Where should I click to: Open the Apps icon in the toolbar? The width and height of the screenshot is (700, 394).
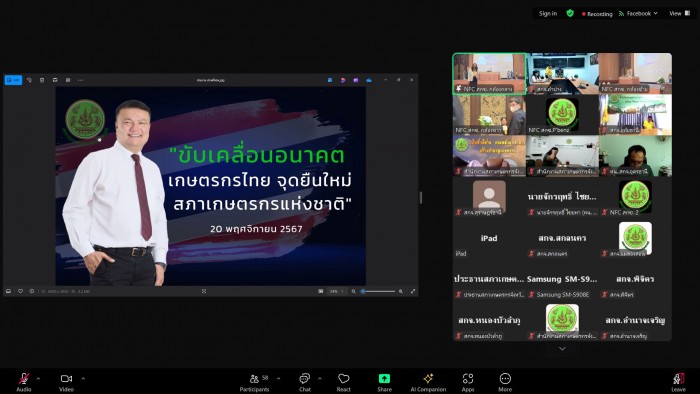468,379
